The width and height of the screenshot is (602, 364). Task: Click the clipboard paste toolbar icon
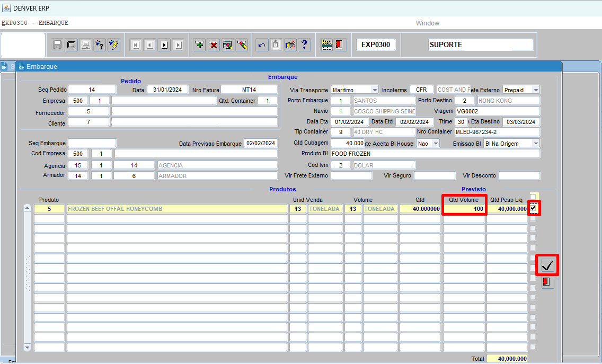[x=276, y=45]
